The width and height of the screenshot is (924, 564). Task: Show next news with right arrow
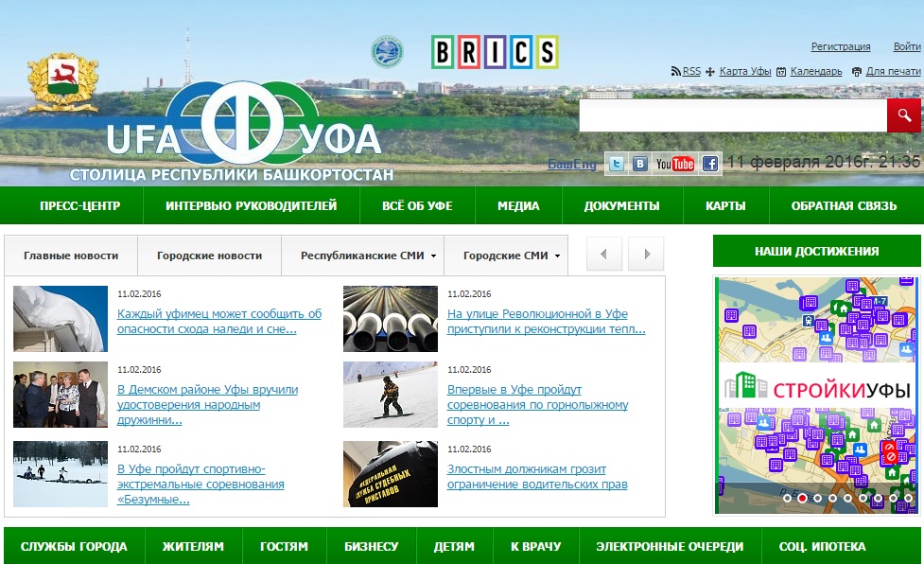coord(647,254)
